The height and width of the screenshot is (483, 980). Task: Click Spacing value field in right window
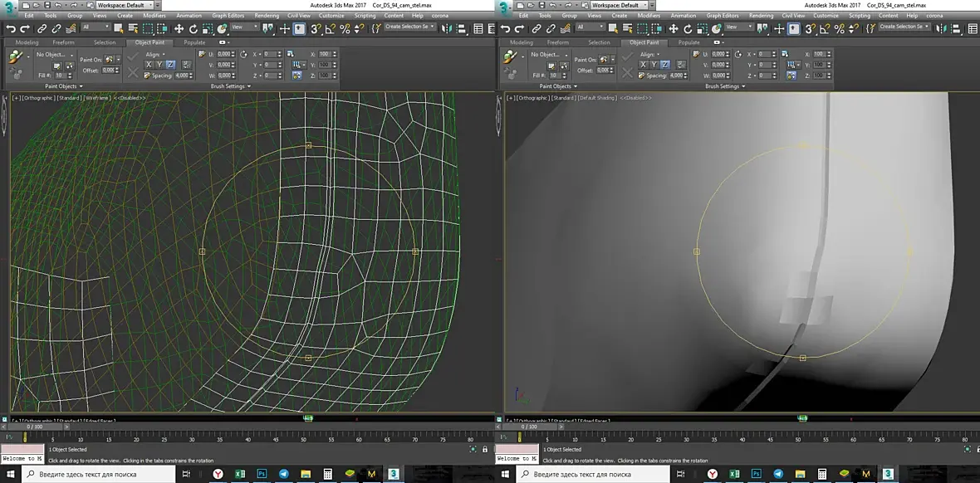tap(677, 76)
